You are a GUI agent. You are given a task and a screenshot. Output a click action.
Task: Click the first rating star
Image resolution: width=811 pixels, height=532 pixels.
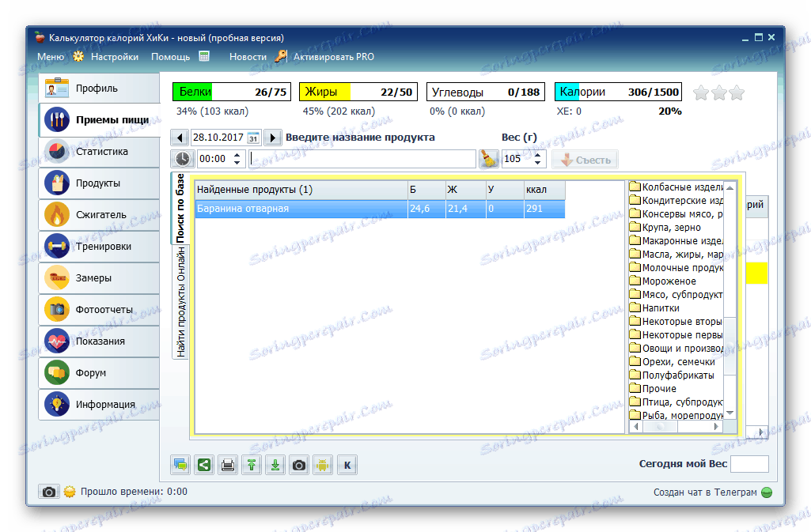pyautogui.click(x=701, y=93)
